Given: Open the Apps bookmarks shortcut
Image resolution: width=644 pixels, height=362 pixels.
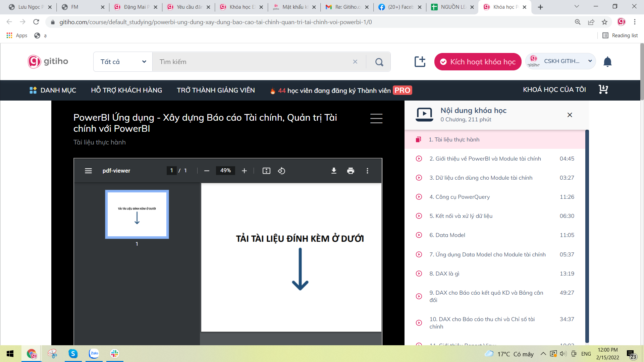Looking at the screenshot, I should pos(17,36).
